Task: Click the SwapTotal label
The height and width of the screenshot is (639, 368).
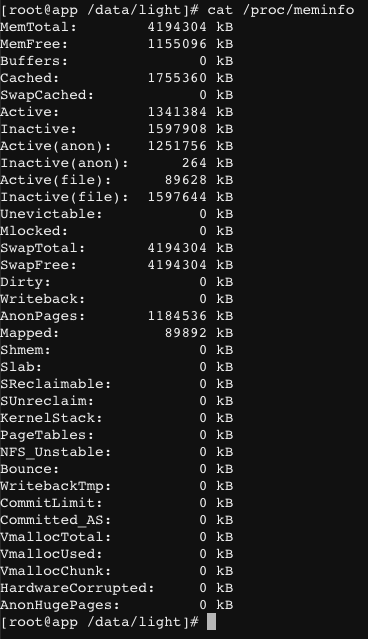Action: click(42, 248)
